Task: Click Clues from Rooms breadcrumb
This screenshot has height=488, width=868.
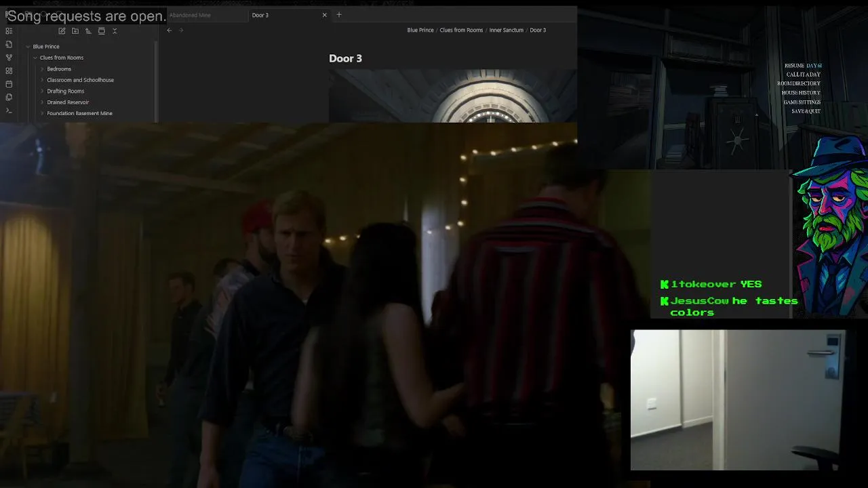Action: point(461,30)
